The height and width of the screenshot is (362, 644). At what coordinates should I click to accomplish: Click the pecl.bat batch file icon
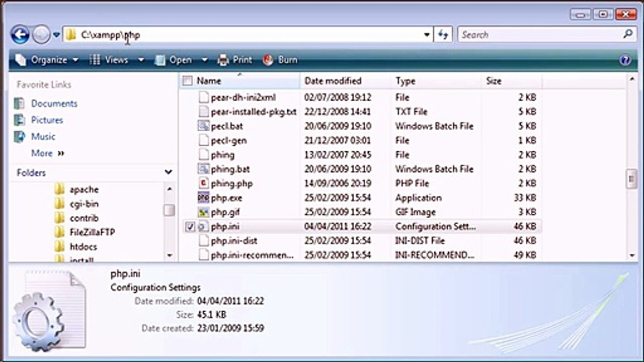coord(203,126)
